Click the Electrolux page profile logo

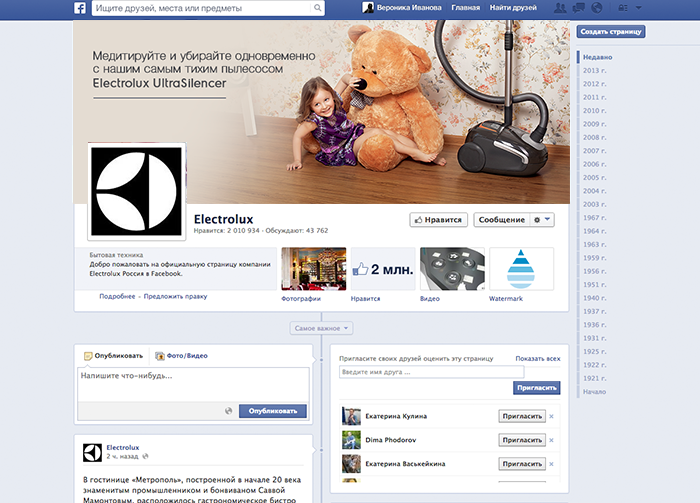(x=137, y=191)
